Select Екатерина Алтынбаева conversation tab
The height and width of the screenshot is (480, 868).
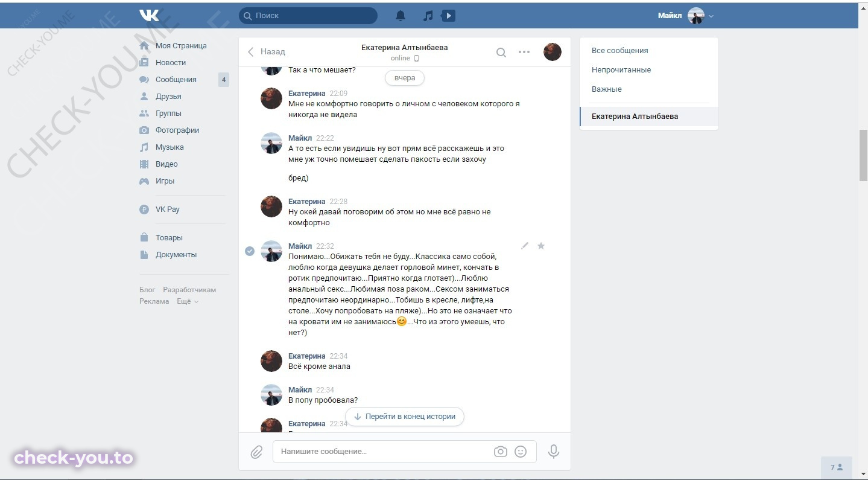(x=649, y=117)
